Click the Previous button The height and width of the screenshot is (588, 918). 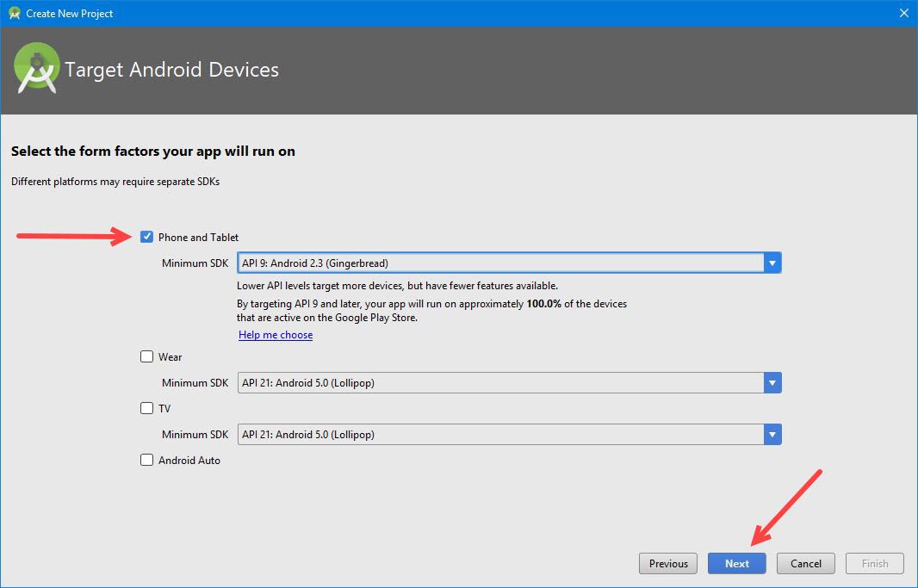tap(668, 563)
